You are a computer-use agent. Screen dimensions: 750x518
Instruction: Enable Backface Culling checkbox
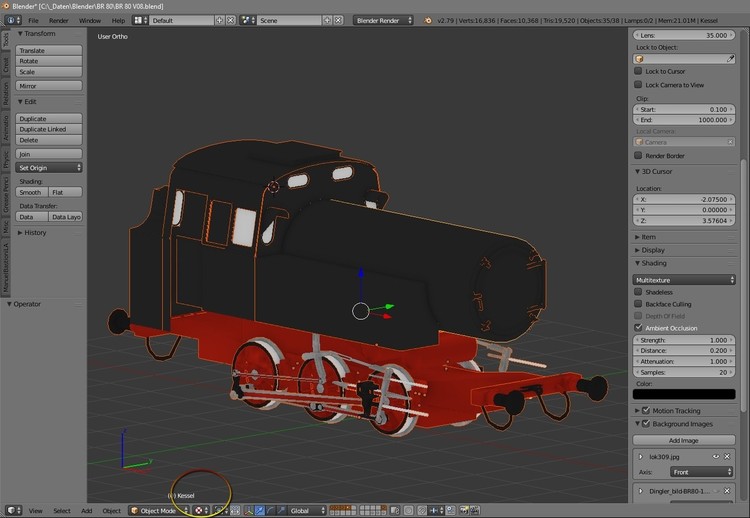(638, 304)
